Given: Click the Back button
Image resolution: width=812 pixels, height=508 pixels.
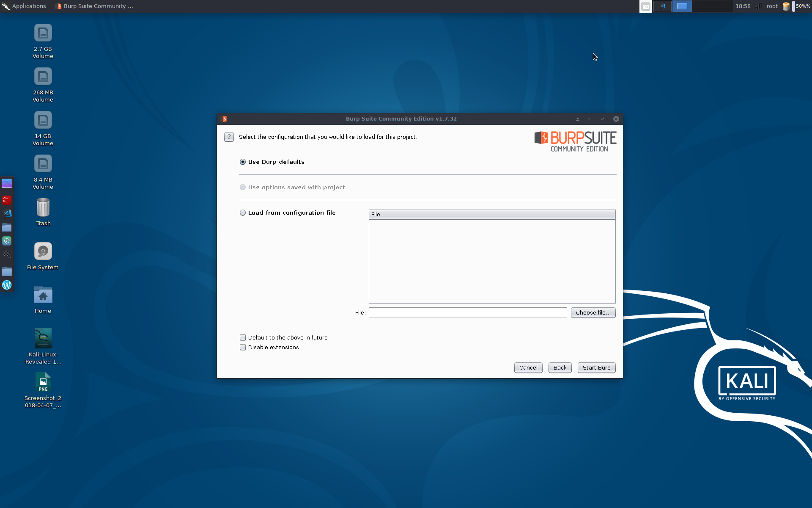Looking at the screenshot, I should pos(560,367).
